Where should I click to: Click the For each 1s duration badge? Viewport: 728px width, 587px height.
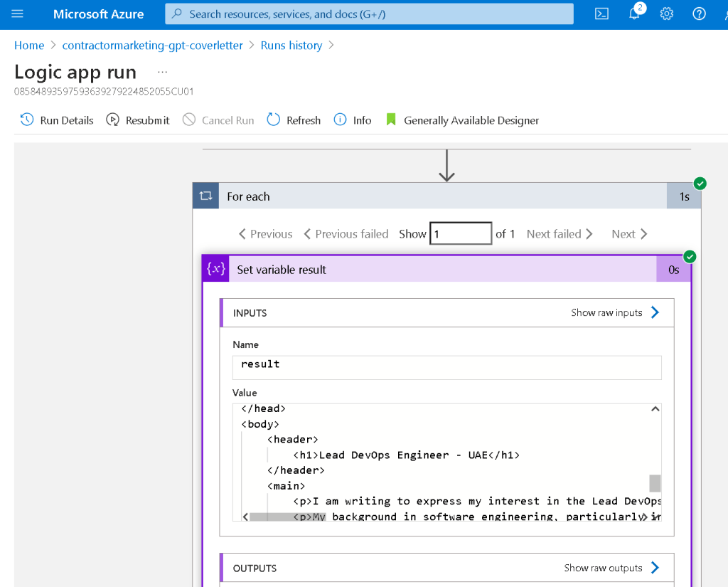click(684, 196)
